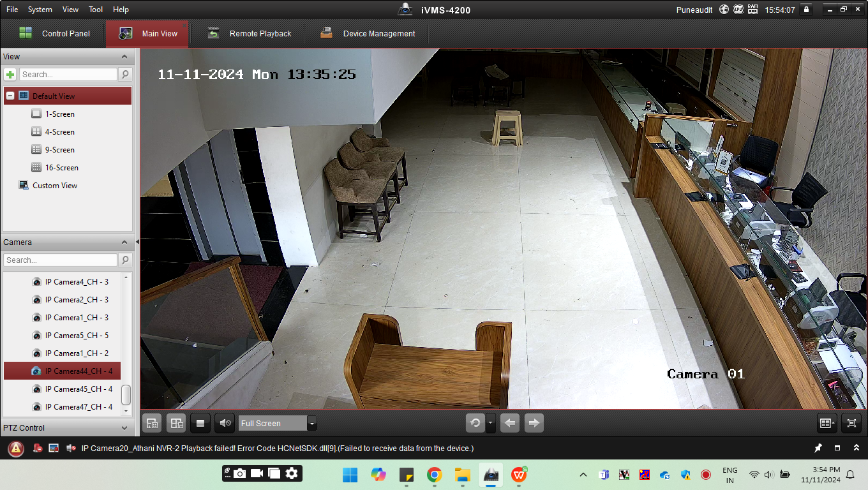
Task: Click the camera list scrollbar thumb
Action: [x=126, y=395]
